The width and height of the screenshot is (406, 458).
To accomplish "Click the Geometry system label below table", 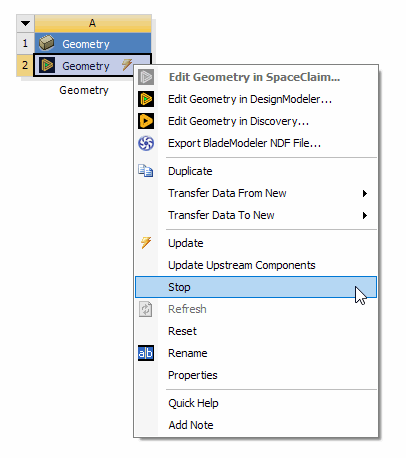I will point(84,90).
